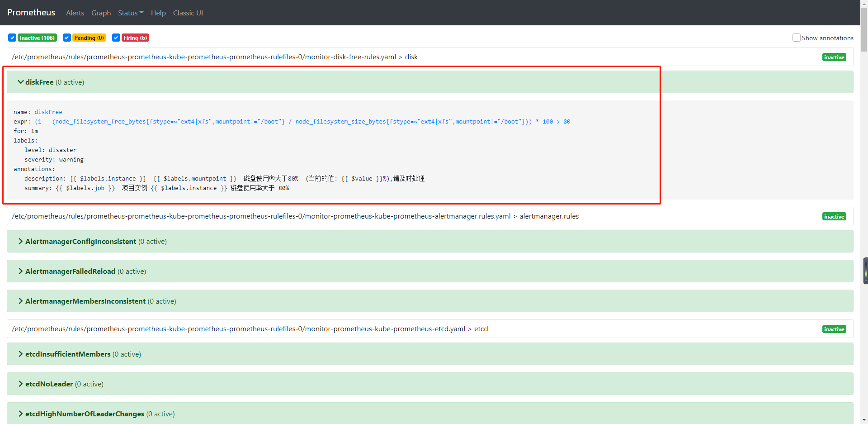Screen dimensions: 868x424
Task: Toggle the Pending (0) filter checkbox
Action: (67, 38)
